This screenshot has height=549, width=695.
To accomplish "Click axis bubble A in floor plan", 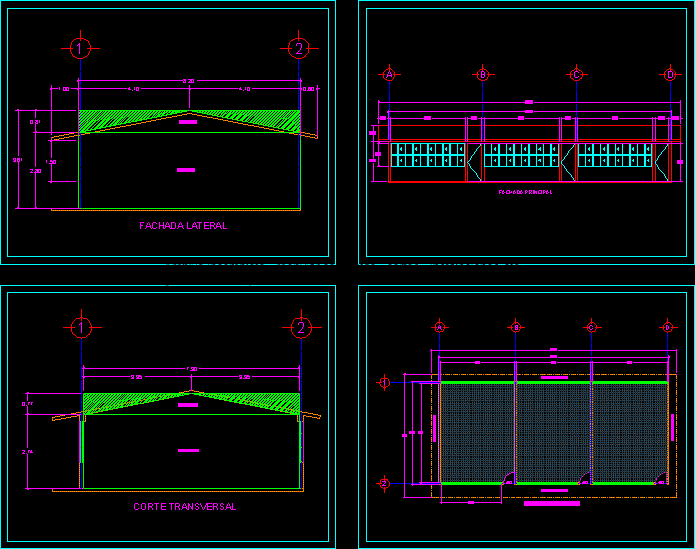I will click(439, 326).
